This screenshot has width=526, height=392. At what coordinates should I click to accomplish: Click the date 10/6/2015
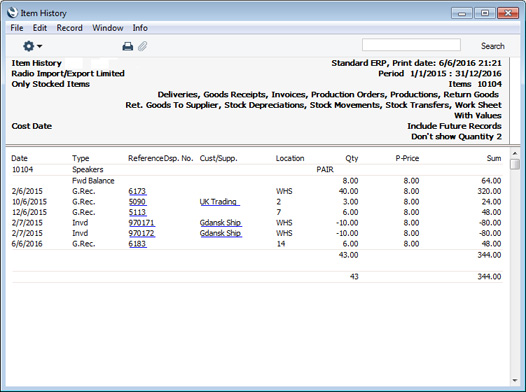coord(29,202)
